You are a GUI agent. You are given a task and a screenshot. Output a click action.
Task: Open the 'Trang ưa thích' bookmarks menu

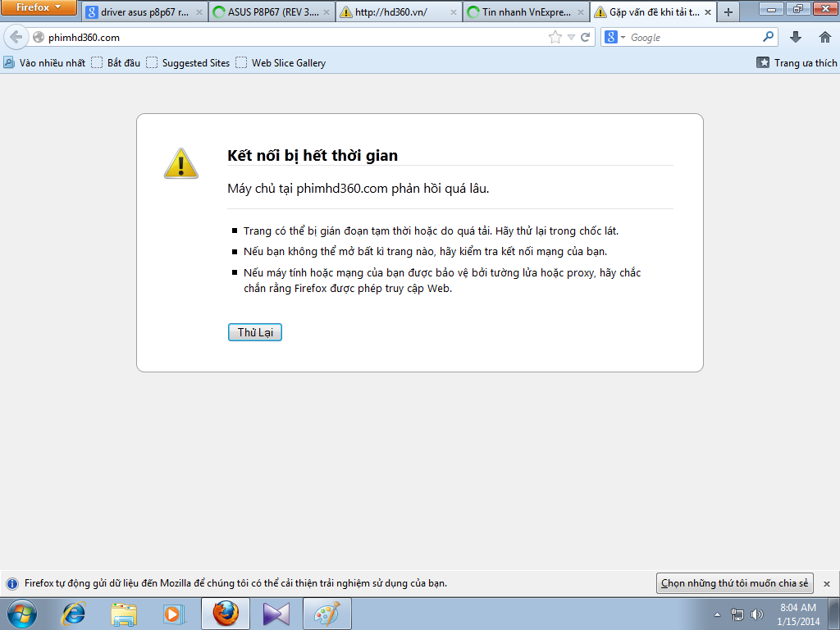tap(797, 62)
